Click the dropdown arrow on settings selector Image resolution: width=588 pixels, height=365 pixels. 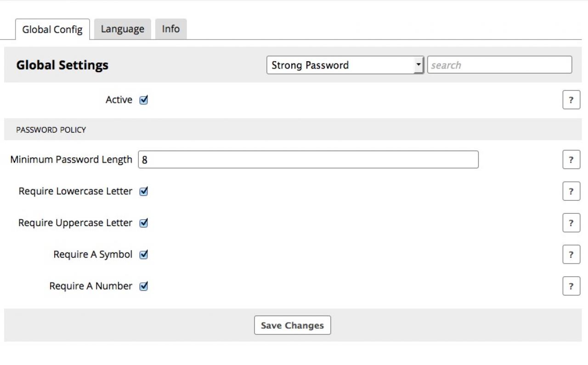[418, 65]
